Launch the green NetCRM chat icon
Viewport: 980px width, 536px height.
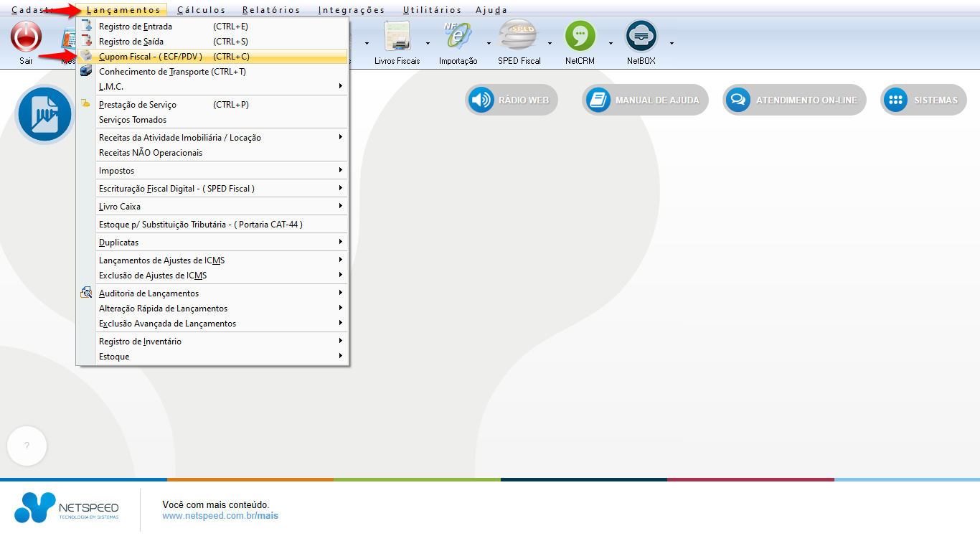(580, 37)
